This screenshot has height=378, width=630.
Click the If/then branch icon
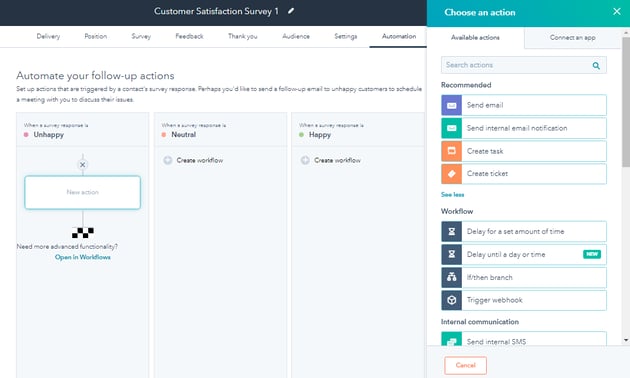(452, 277)
